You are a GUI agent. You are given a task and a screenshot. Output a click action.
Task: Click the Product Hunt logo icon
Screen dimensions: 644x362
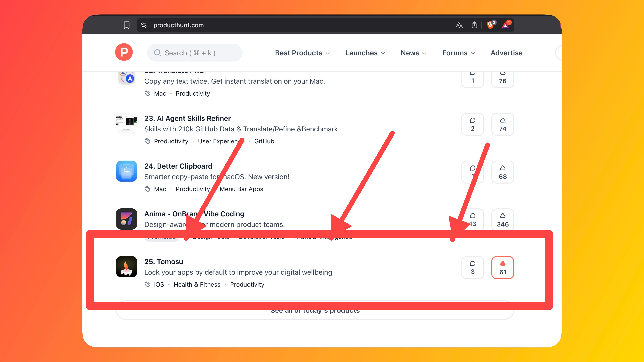click(x=124, y=52)
